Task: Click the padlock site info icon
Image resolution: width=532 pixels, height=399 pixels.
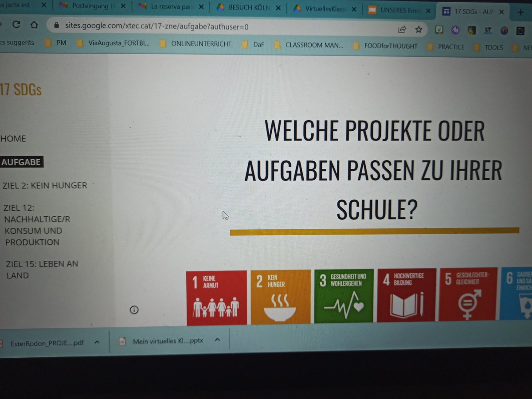Action: [x=56, y=26]
